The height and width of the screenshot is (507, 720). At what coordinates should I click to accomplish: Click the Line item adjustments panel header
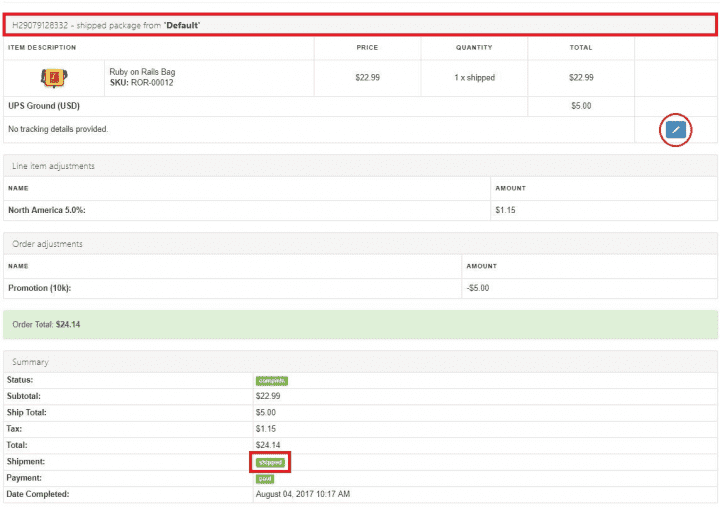pos(52,165)
